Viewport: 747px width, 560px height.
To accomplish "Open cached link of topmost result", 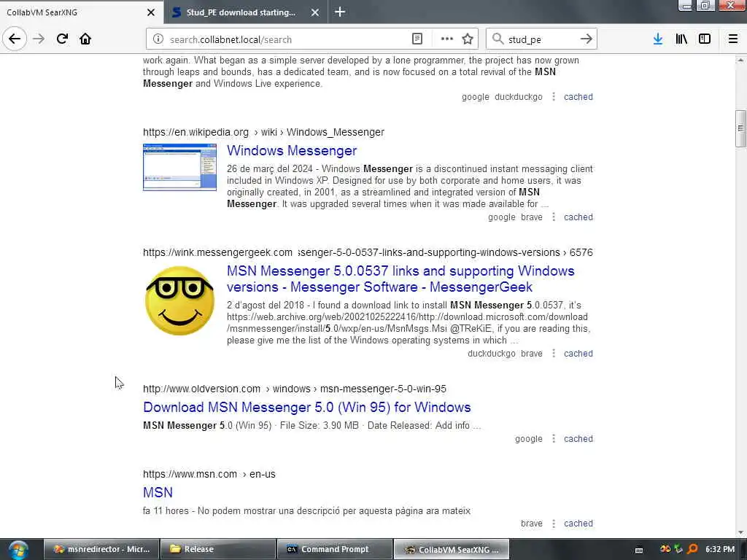I will (578, 97).
